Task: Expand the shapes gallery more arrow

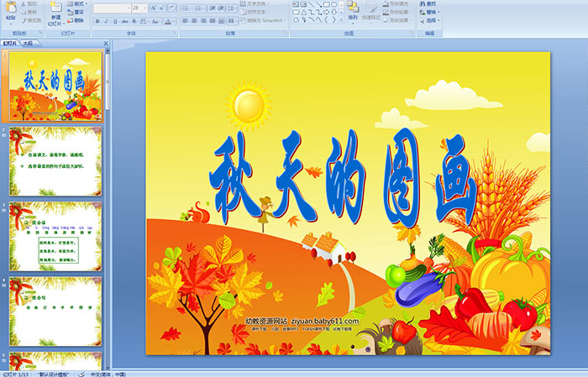Action: click(x=341, y=19)
